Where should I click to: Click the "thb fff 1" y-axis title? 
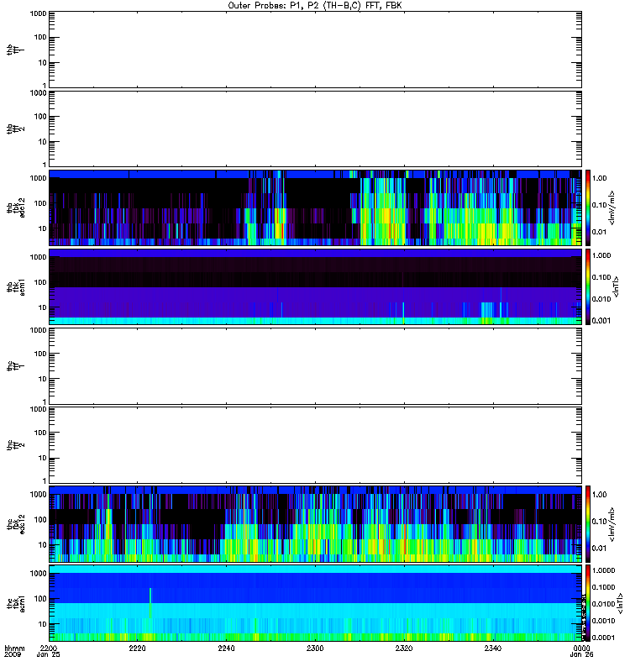click(x=16, y=50)
